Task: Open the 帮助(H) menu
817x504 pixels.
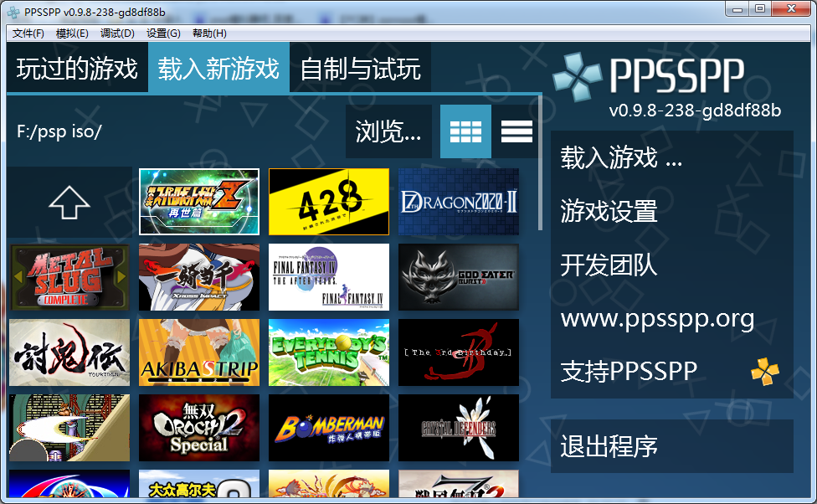Action: (x=209, y=33)
